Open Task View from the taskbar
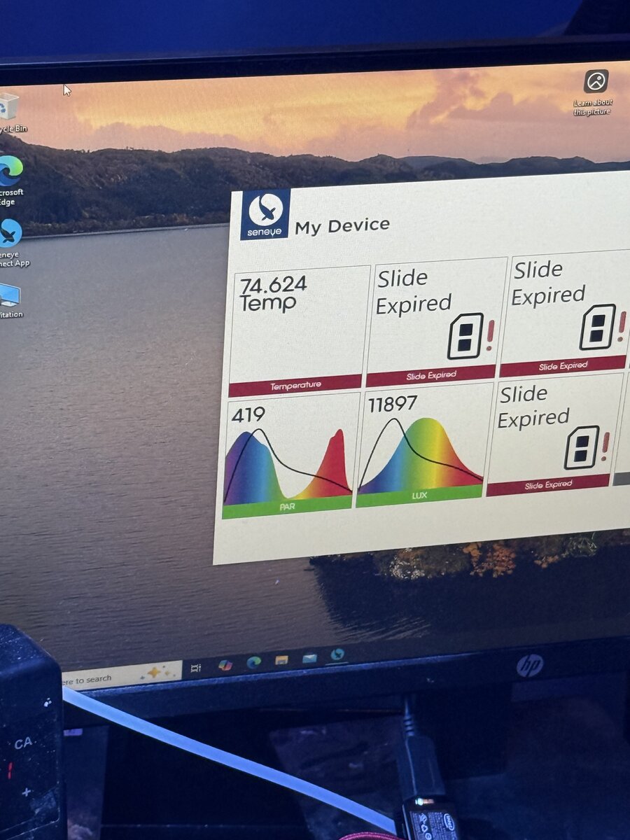The height and width of the screenshot is (840, 630). (x=197, y=668)
